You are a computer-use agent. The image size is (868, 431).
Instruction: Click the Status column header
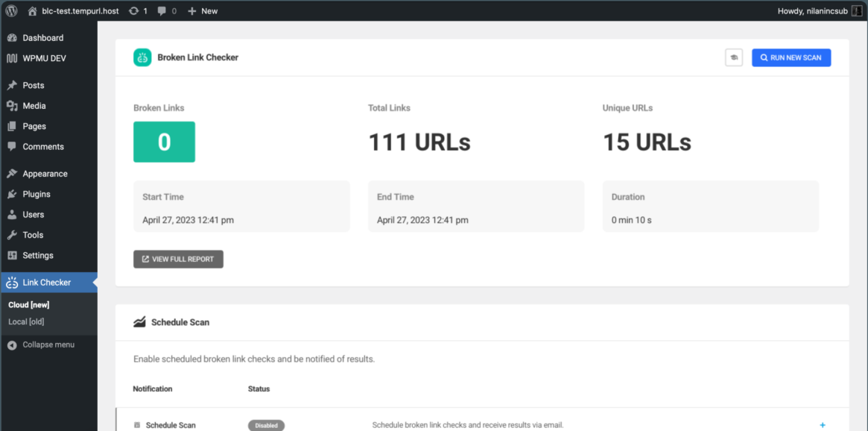coord(259,389)
